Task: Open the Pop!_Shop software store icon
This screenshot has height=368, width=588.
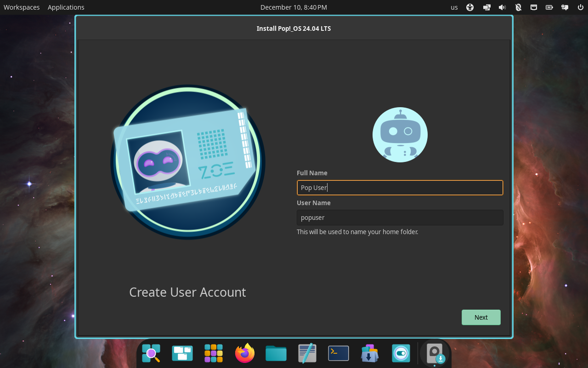Action: [x=370, y=353]
